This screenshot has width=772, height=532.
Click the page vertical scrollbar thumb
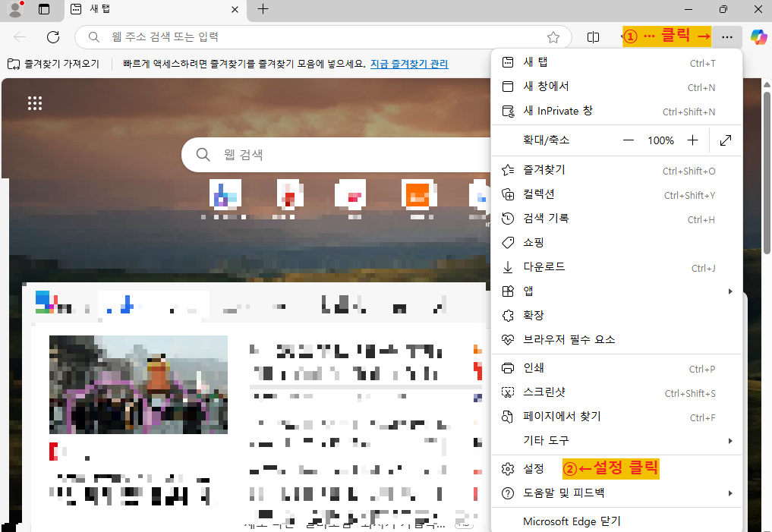tap(767, 172)
